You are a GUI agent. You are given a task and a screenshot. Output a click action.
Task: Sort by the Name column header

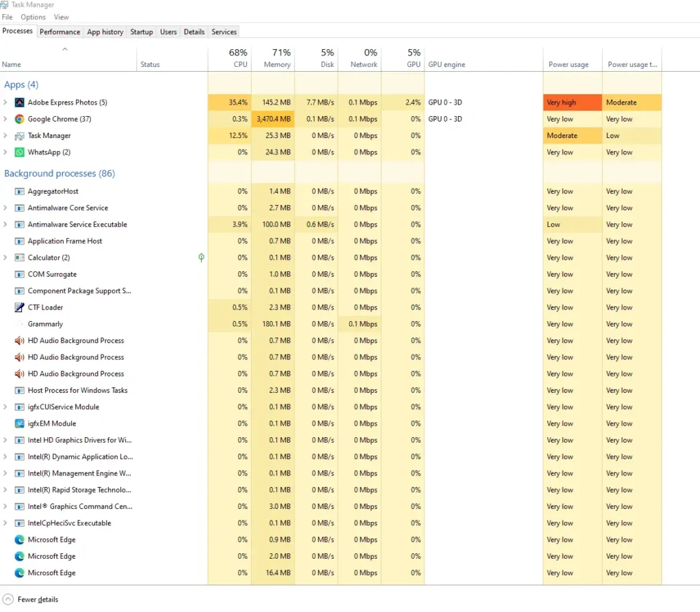click(68, 59)
